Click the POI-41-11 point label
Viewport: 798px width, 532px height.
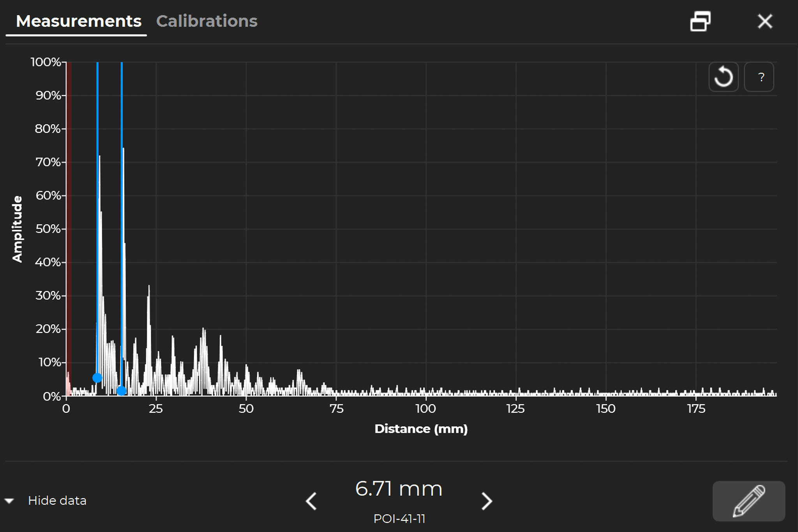[x=399, y=519]
